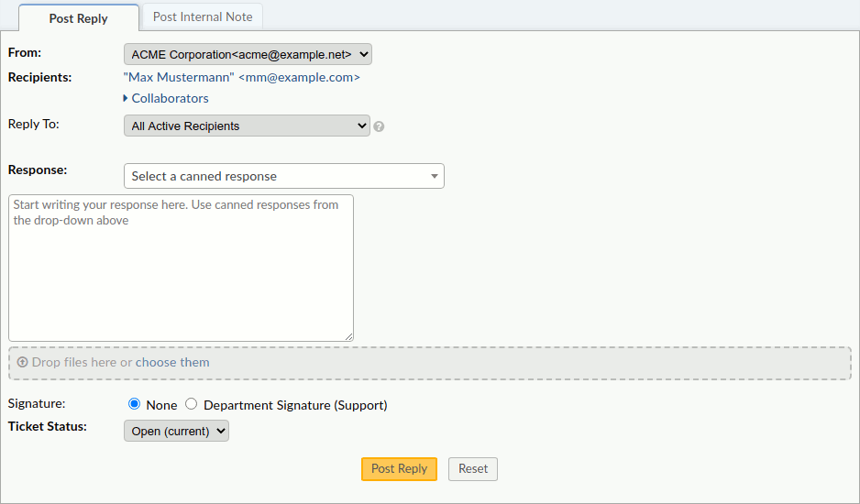Click the 'Ticket Status:' label
Screen dimensions: 860x504
click(48, 426)
